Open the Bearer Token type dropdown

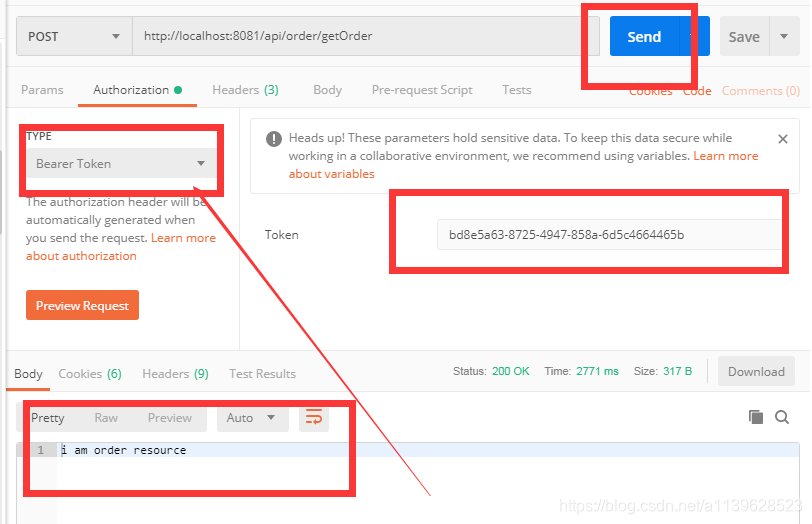tap(121, 164)
